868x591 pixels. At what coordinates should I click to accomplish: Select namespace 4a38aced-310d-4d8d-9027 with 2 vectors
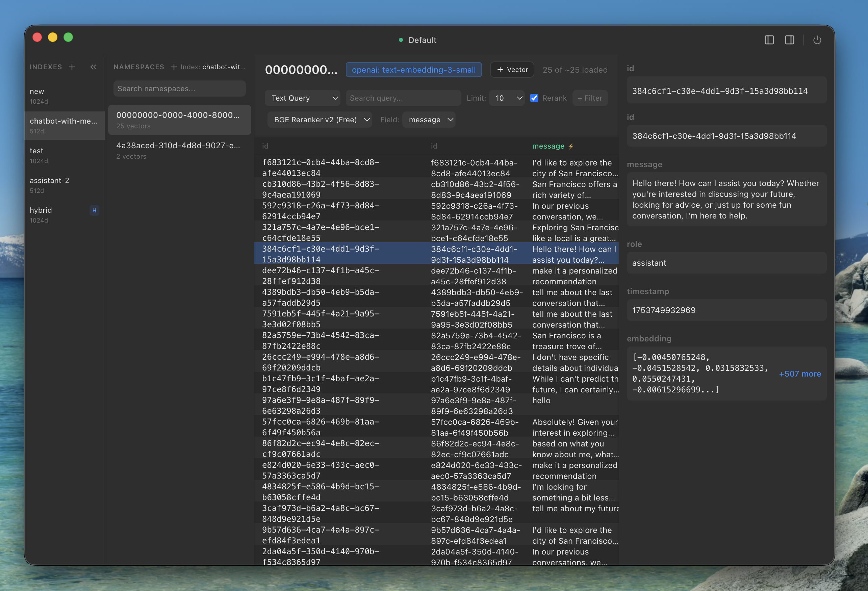[x=179, y=150]
